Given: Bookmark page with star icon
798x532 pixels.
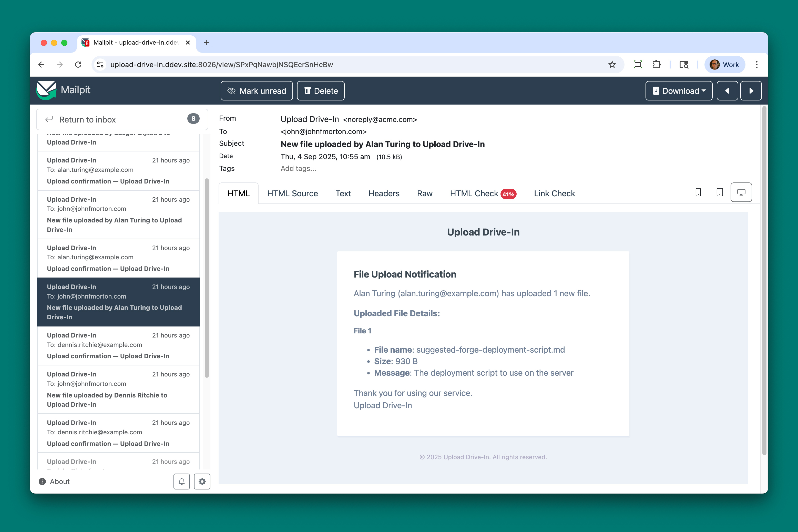Looking at the screenshot, I should (612, 65).
